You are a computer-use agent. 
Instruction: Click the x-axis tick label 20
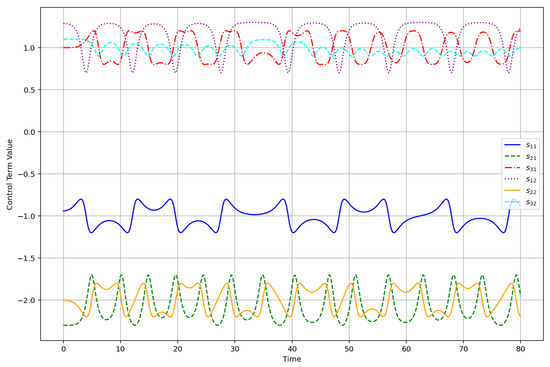pyautogui.click(x=177, y=349)
